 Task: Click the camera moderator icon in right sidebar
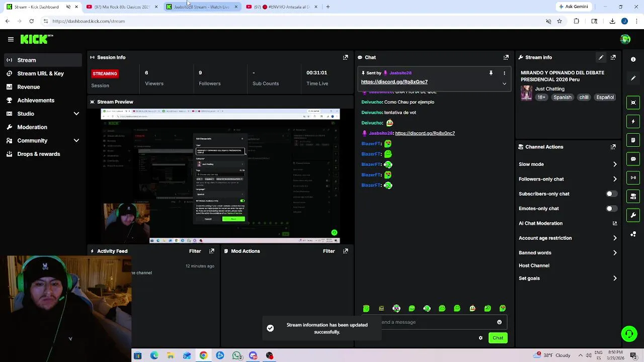[633, 196]
